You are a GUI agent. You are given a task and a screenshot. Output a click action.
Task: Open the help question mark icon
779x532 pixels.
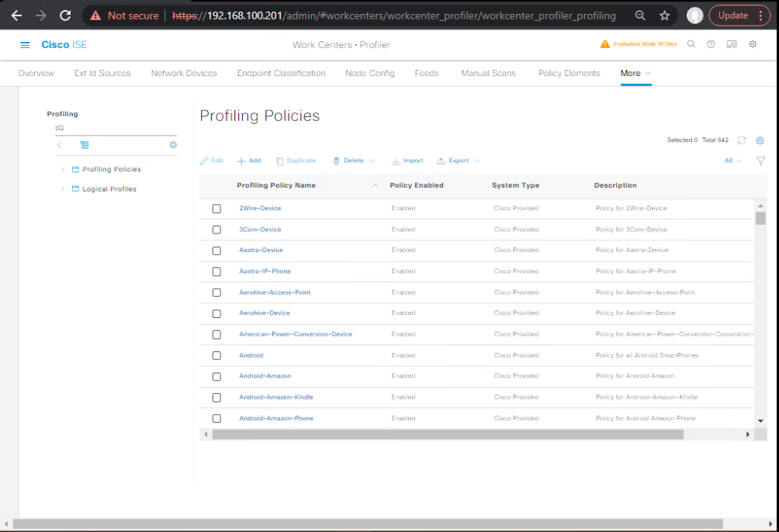pyautogui.click(x=711, y=44)
